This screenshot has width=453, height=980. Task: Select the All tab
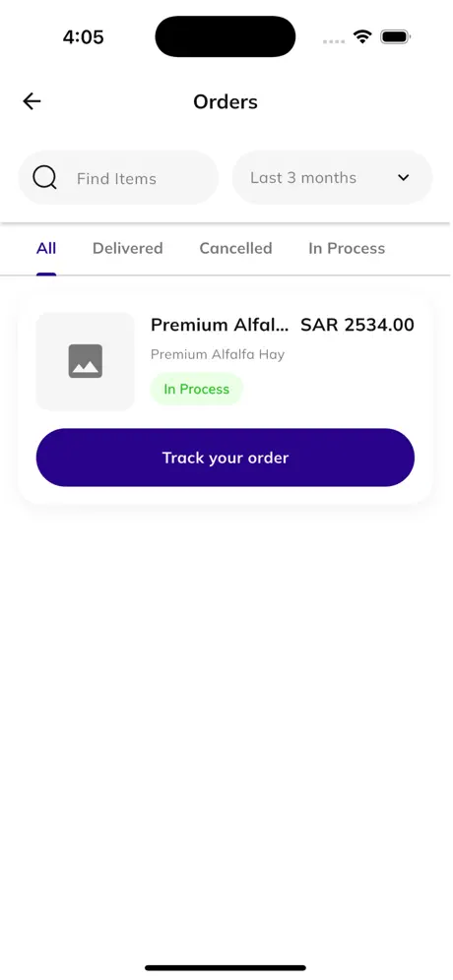pos(46,248)
